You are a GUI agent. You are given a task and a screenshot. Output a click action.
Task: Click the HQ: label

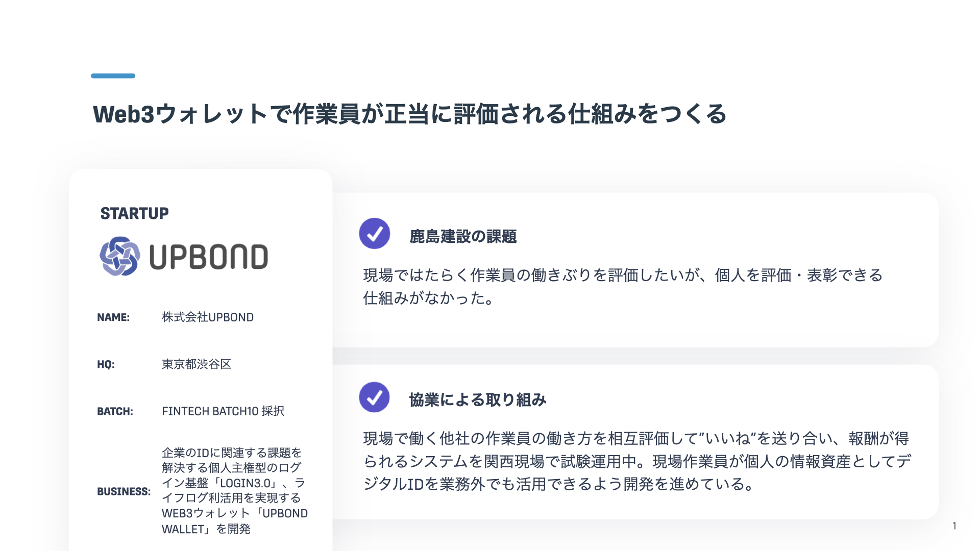[x=106, y=364]
